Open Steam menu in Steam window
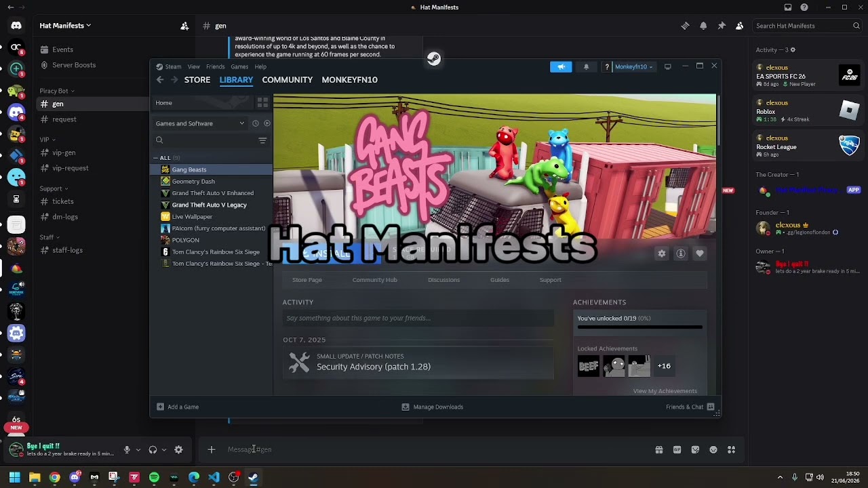This screenshot has width=868, height=488. point(173,66)
